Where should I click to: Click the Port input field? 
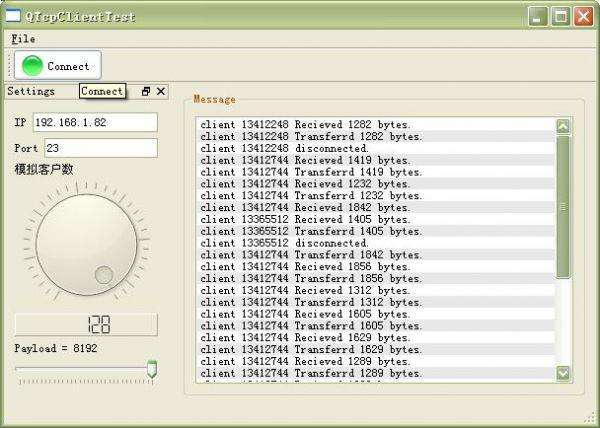tap(101, 148)
